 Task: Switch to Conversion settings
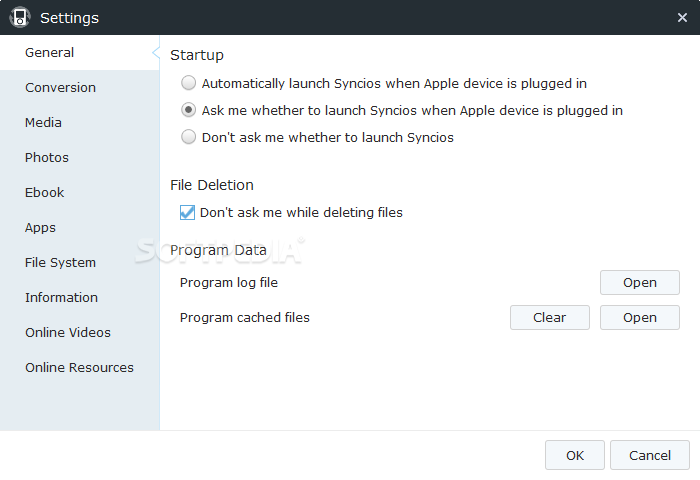79,88
